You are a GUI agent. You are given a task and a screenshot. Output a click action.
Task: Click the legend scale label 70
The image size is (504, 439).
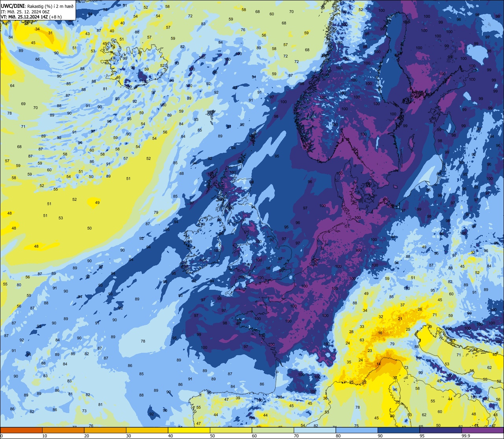[296, 436]
